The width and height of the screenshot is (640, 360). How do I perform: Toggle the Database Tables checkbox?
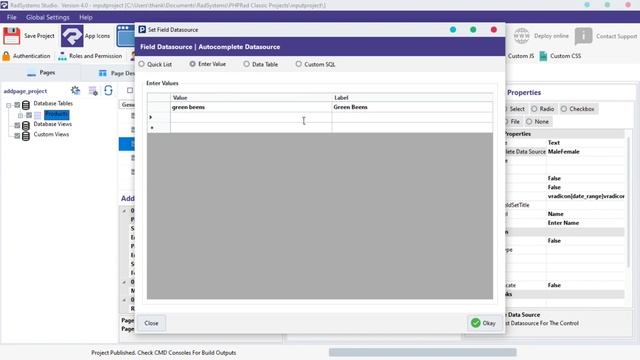[17, 105]
